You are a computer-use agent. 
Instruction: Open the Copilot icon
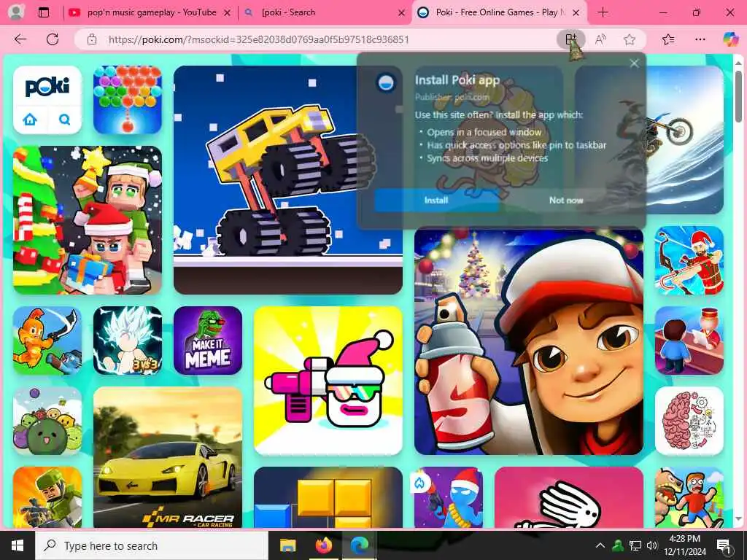(x=730, y=39)
